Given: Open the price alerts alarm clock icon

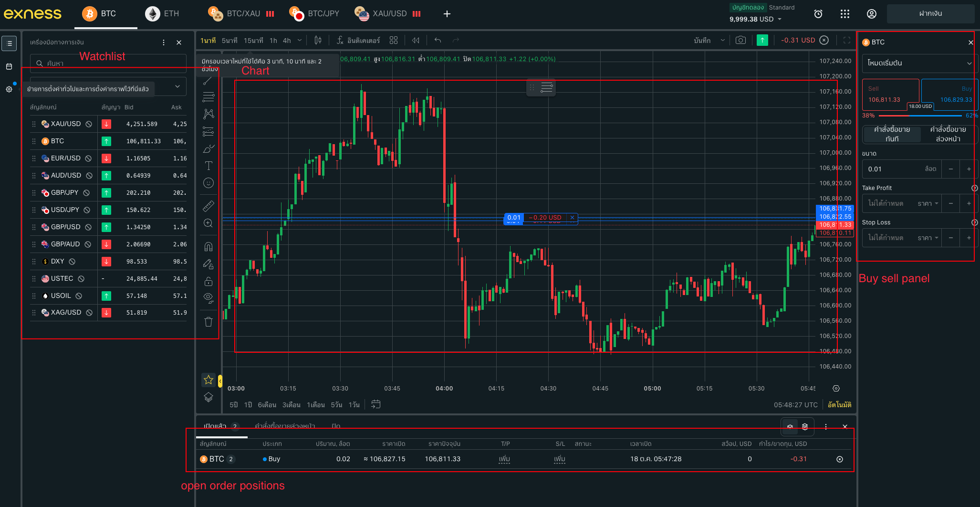Looking at the screenshot, I should (818, 14).
